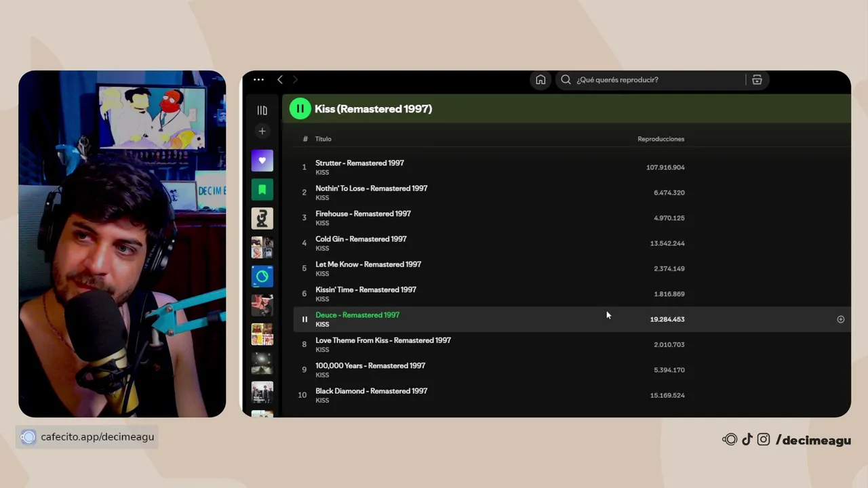Select track Let Me Know - Remastered 1997
This screenshot has width=868, height=488.
368,264
